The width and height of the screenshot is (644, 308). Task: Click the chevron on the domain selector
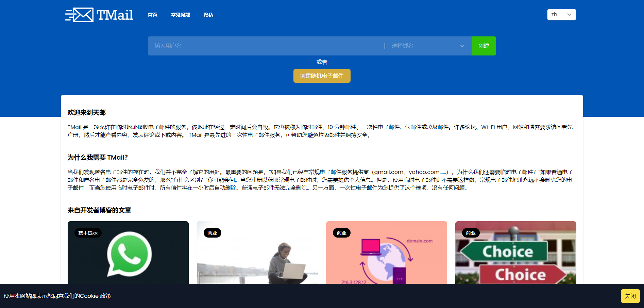tap(462, 46)
